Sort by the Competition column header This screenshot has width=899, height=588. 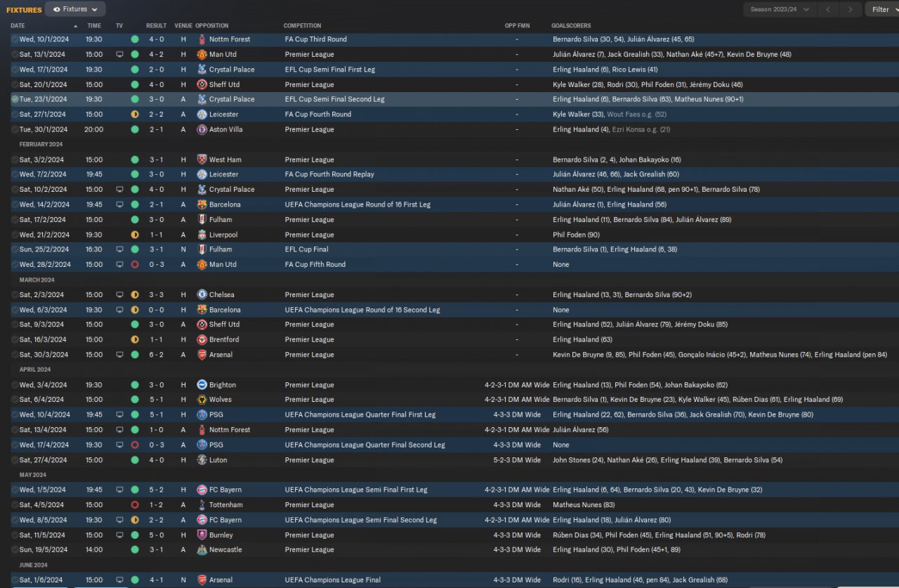(303, 25)
